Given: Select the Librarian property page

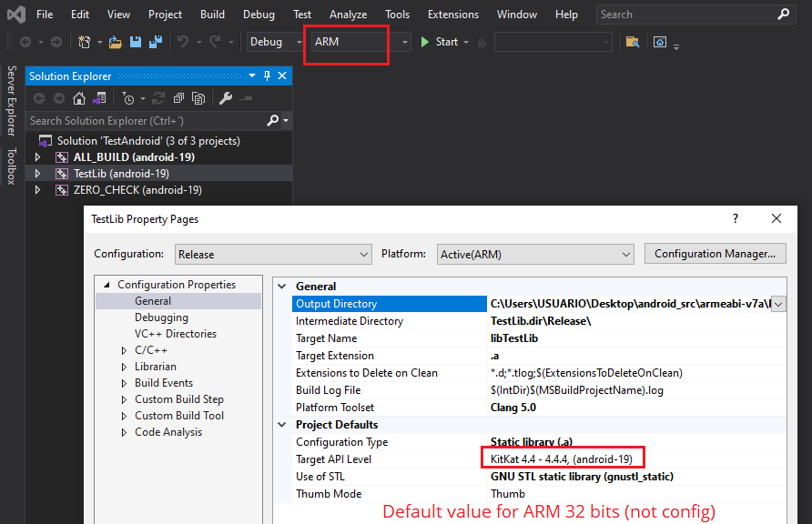Looking at the screenshot, I should click(156, 367).
